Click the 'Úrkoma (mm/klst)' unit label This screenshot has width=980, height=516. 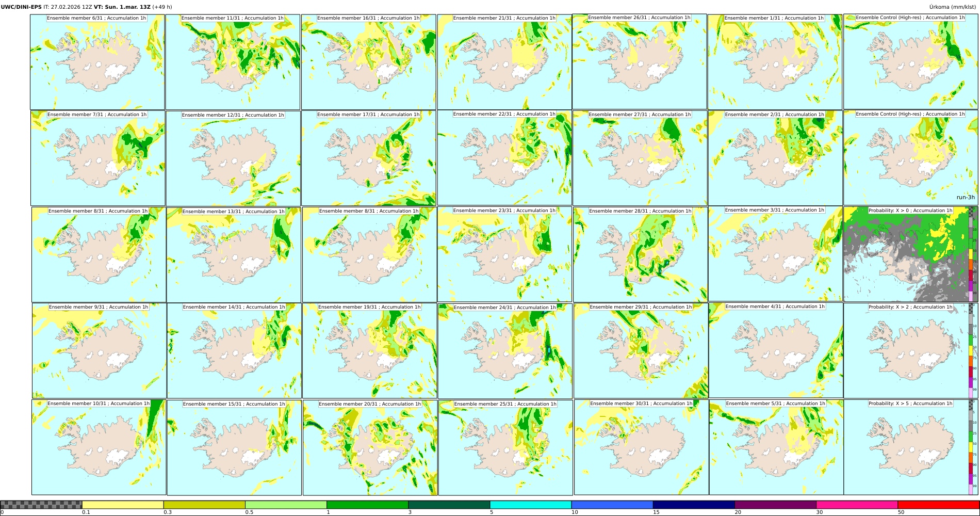pyautogui.click(x=952, y=7)
